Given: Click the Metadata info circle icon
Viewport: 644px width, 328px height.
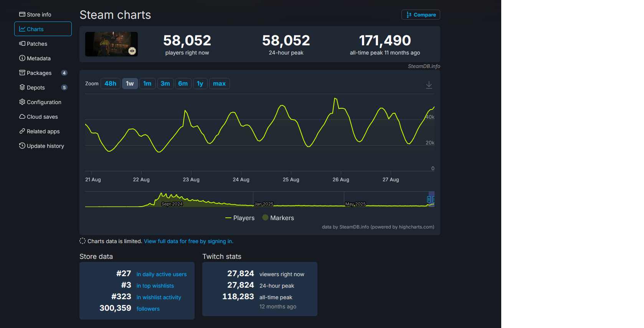Looking at the screenshot, I should (x=22, y=58).
